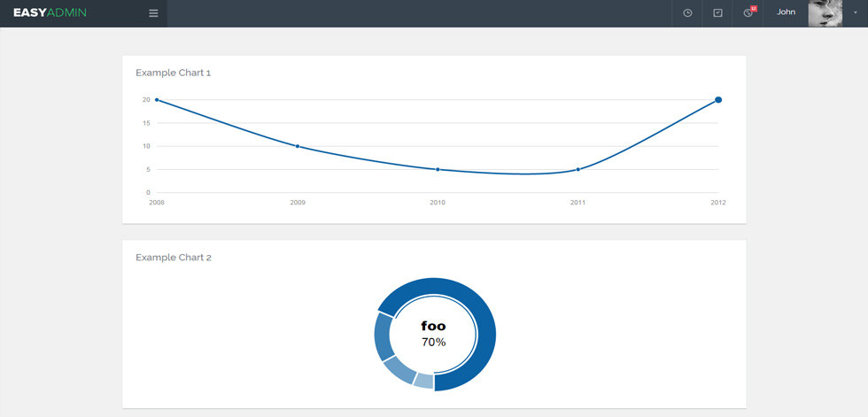This screenshot has width=868, height=417.
Task: Click the smallest pale donut segment at bottom
Action: click(424, 381)
